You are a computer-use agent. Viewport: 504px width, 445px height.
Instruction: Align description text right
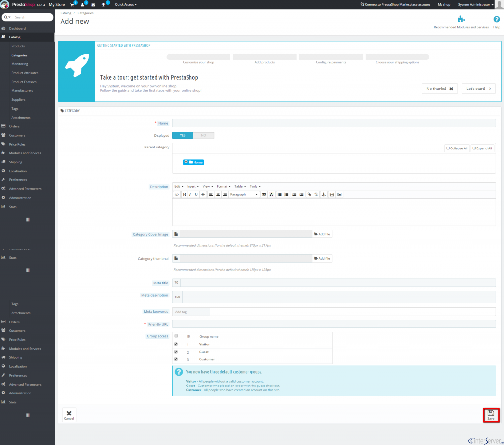(225, 195)
